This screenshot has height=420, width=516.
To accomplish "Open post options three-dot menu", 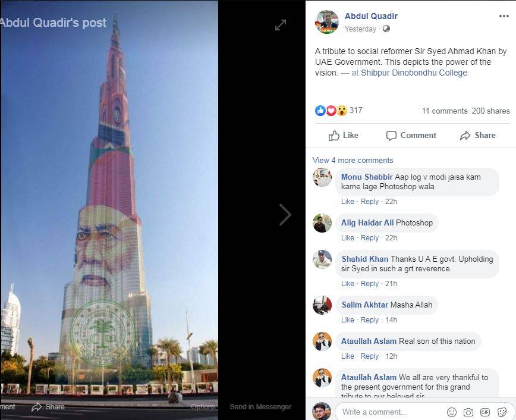I will pos(504,16).
